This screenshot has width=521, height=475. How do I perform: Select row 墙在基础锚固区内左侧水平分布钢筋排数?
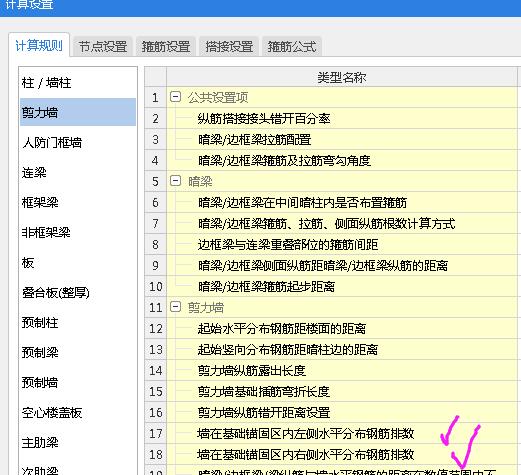click(x=342, y=433)
